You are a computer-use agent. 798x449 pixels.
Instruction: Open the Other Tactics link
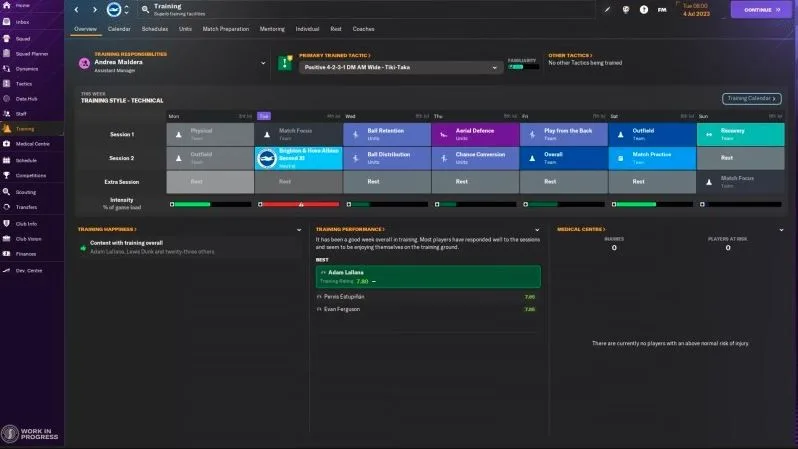570,55
